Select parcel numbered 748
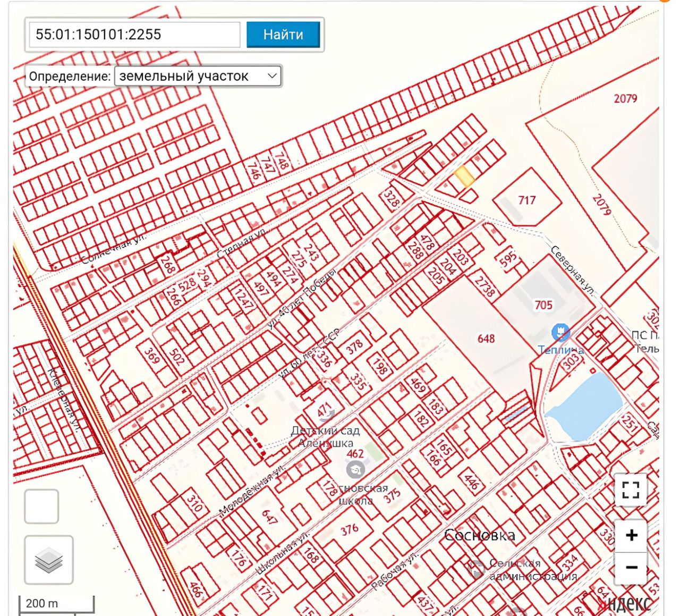Viewport: 680px width, 616px height. [282, 161]
